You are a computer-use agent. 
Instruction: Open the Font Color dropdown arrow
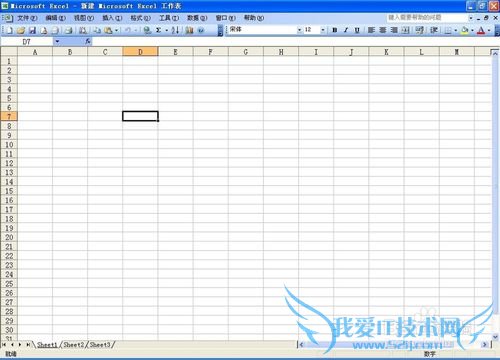tap(489, 30)
